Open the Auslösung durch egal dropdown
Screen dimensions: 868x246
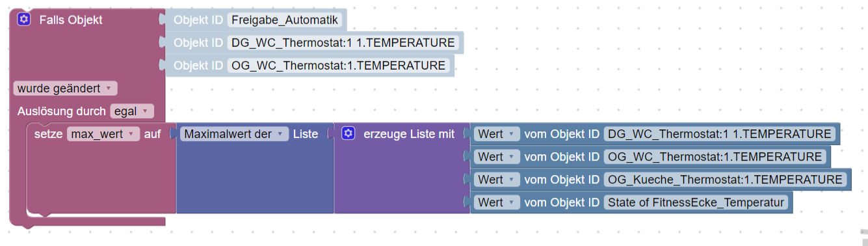pyautogui.click(x=132, y=111)
